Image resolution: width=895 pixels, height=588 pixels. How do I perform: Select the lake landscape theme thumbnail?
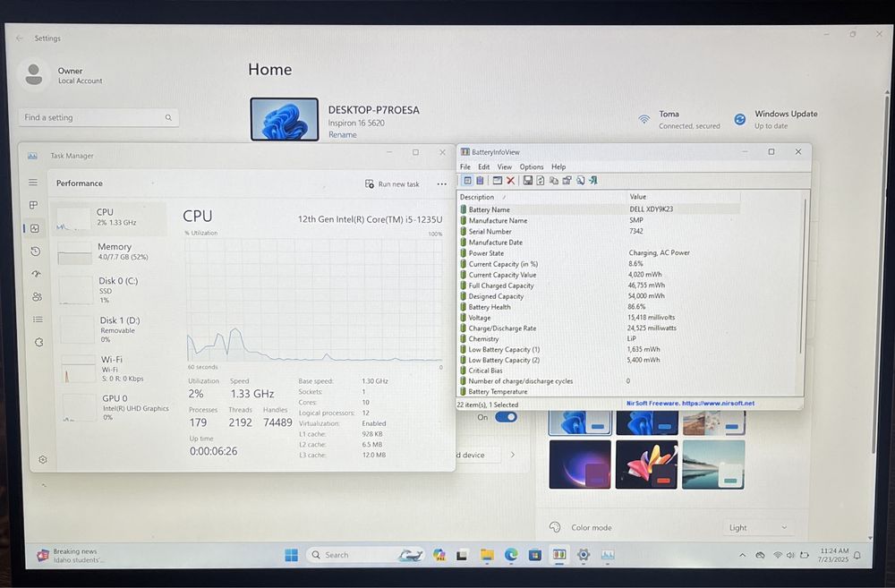713,464
